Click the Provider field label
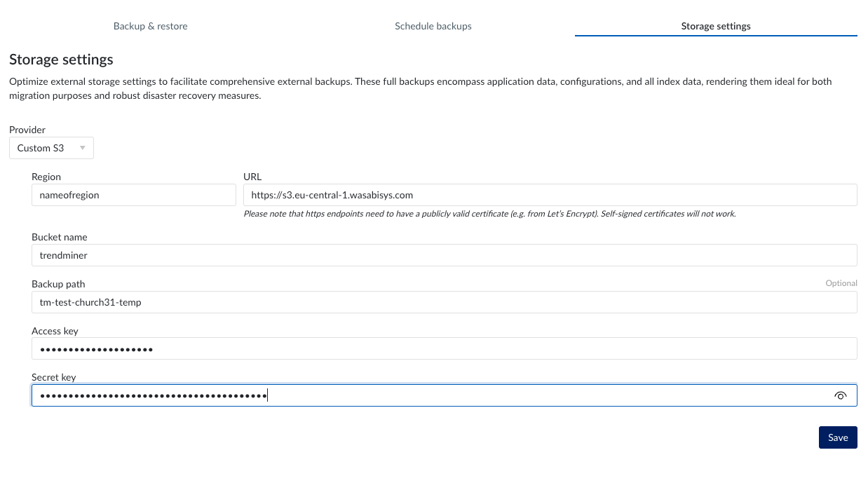 (x=27, y=130)
